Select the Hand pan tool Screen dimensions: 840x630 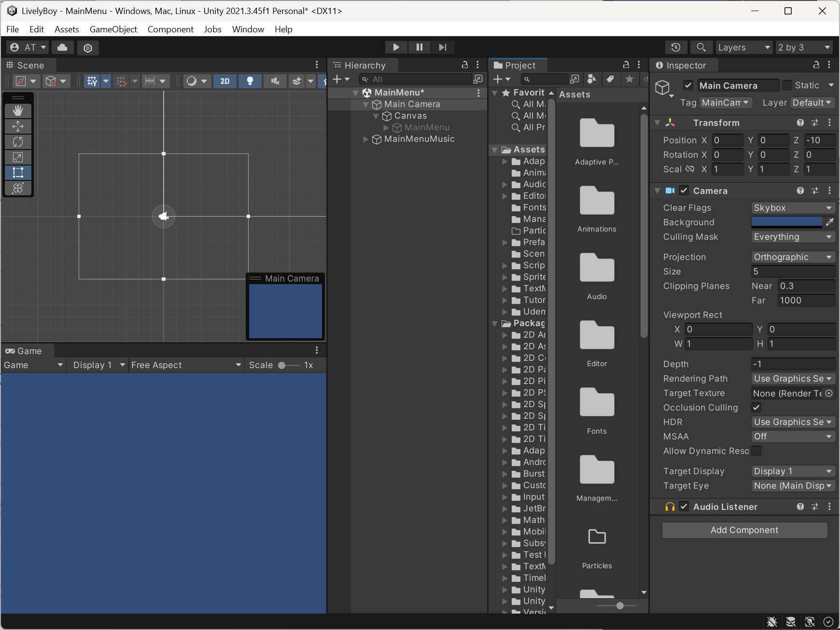(18, 110)
